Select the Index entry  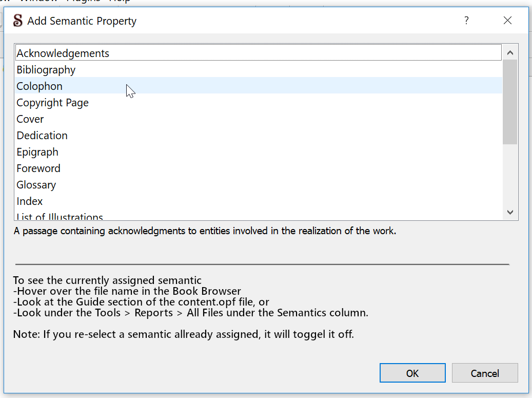30,201
